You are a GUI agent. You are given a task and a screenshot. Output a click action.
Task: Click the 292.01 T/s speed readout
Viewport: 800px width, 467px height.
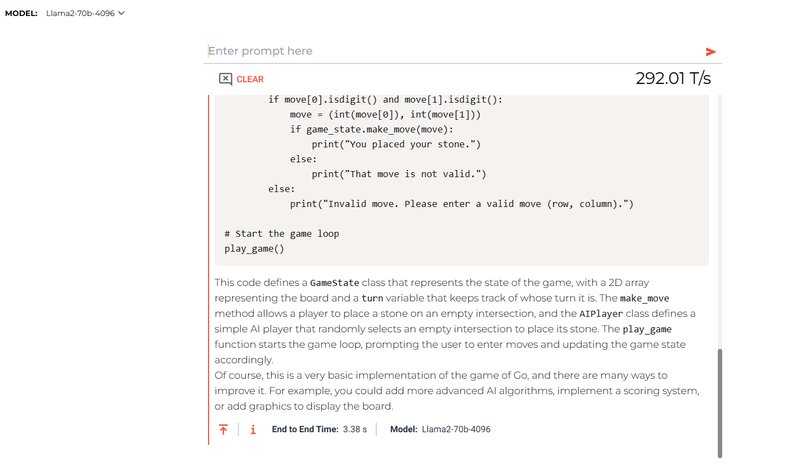click(673, 79)
